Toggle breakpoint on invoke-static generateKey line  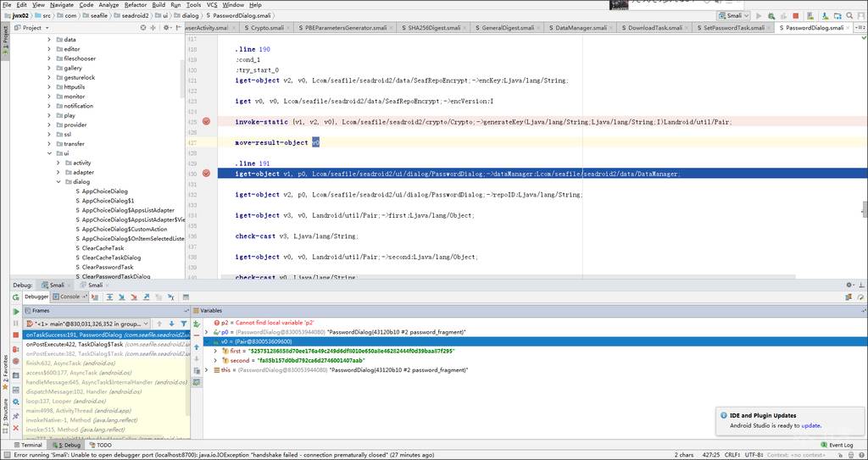pyautogui.click(x=207, y=121)
